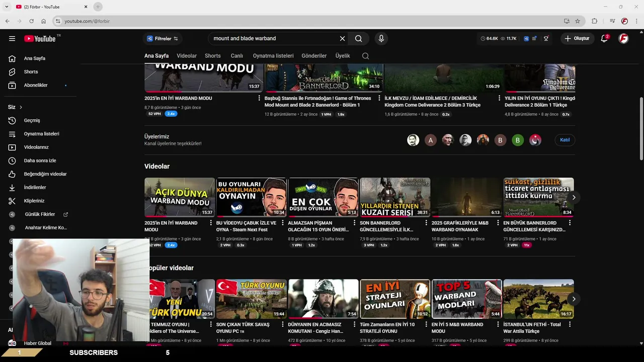Click the green B member avatar
644x362 pixels.
pyautogui.click(x=518, y=140)
